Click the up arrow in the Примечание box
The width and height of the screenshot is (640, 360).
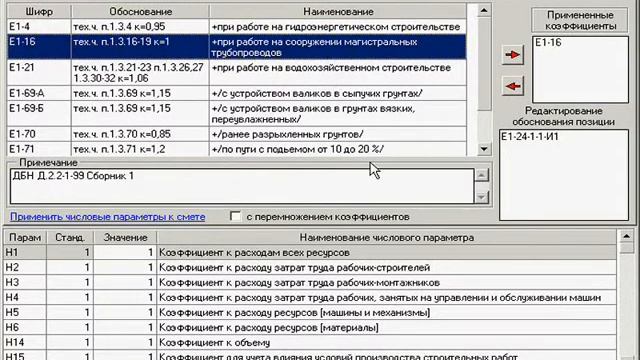[482, 175]
